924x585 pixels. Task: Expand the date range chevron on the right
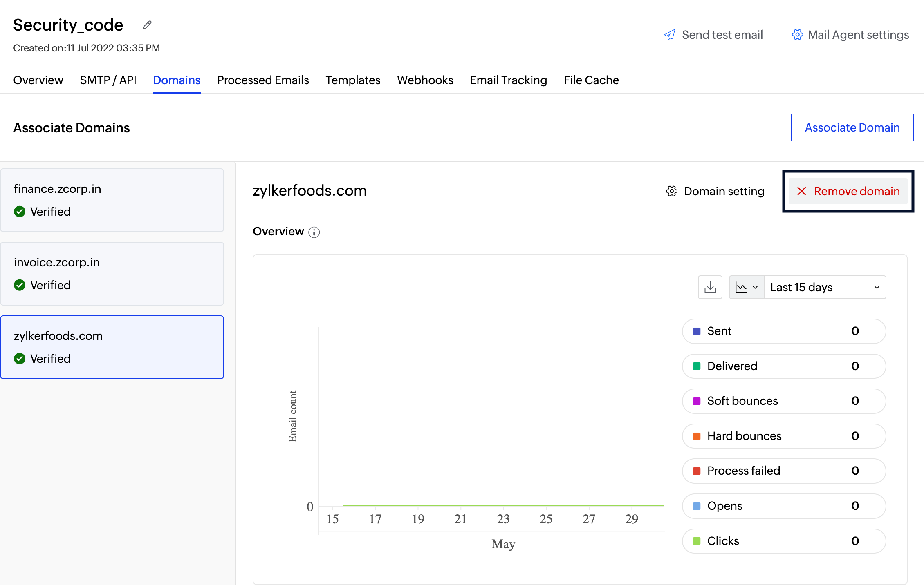pos(876,287)
